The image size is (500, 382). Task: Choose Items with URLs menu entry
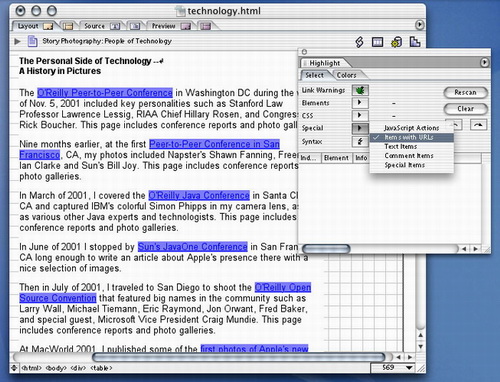click(412, 137)
